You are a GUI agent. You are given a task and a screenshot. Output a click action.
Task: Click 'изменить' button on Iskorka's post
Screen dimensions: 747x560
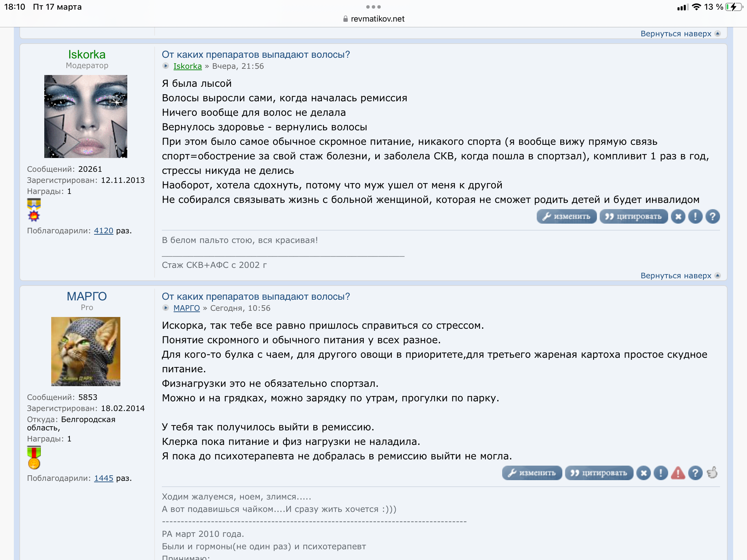566,217
